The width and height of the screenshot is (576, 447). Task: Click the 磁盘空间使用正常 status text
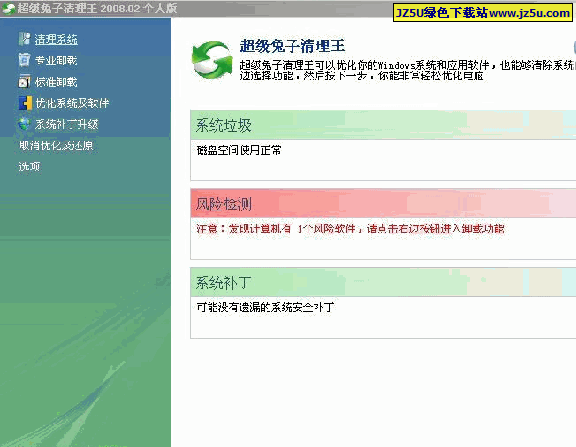[x=239, y=150]
